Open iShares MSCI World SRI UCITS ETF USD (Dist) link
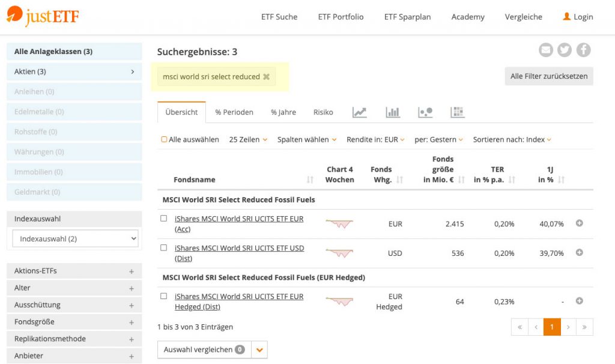 pyautogui.click(x=239, y=253)
